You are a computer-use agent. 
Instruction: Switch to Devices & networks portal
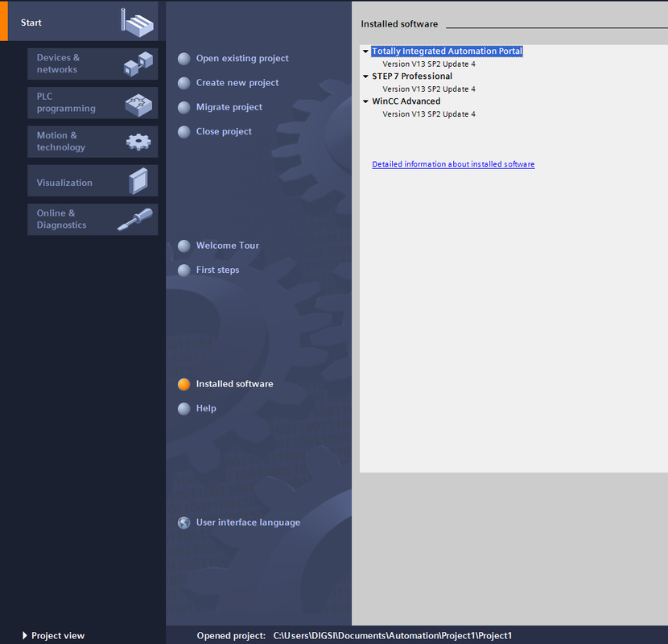[93, 64]
